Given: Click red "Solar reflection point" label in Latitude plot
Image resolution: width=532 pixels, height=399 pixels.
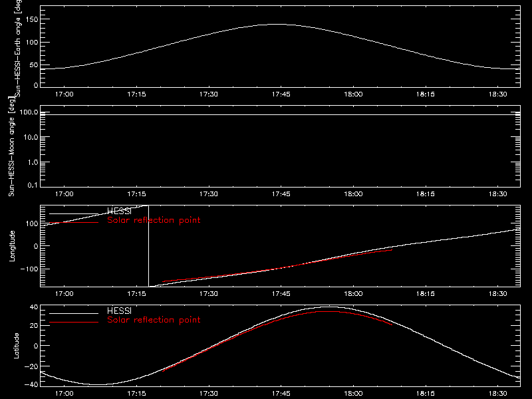Looking at the screenshot, I should (154, 320).
